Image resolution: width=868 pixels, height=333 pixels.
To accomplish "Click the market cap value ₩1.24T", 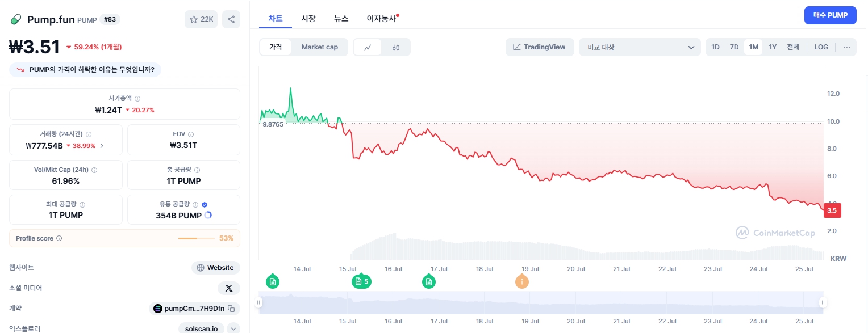I will [x=108, y=110].
